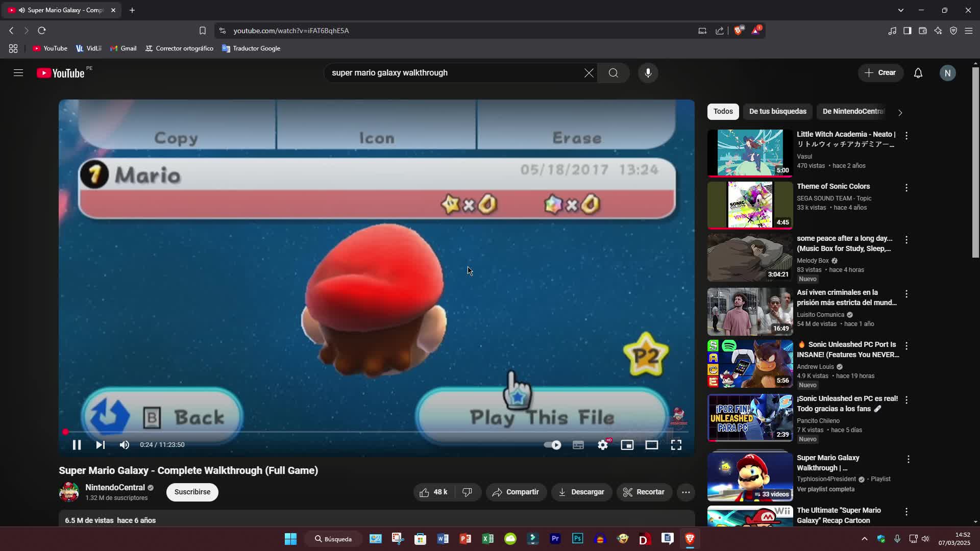The width and height of the screenshot is (980, 551).
Task: Click the Recortar clip button
Action: [x=644, y=492]
